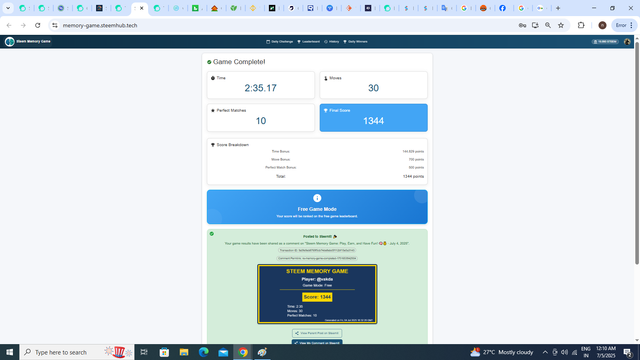Image resolution: width=640 pixels, height=360 pixels.
Task: Open the Chrome profile avatar
Action: [602, 25]
